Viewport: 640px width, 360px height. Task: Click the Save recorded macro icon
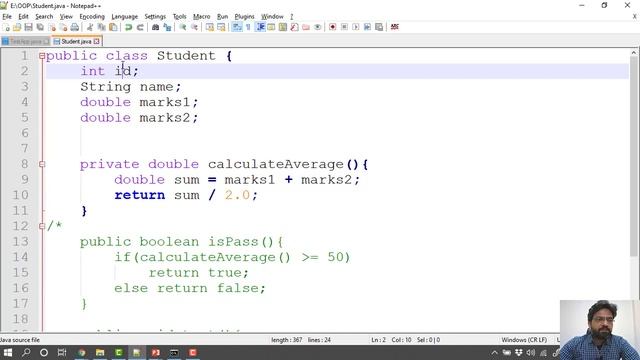tap(379, 27)
